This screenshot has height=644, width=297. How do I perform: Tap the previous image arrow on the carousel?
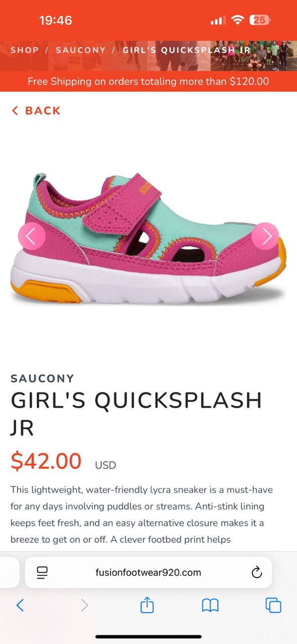(32, 236)
